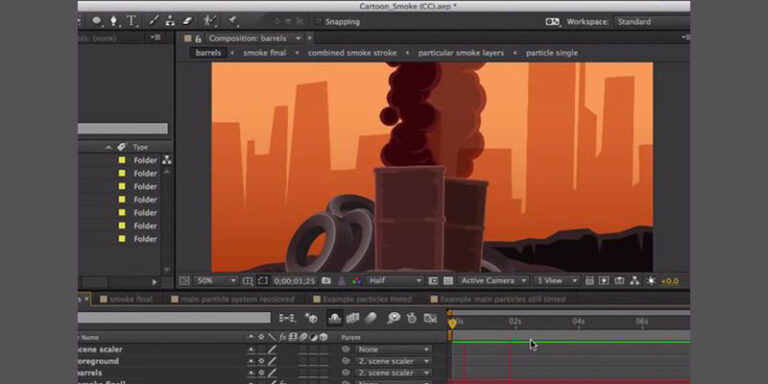Viewport: 768px width, 384px height.
Task: Click the current time indicator playhead
Action: point(452,323)
